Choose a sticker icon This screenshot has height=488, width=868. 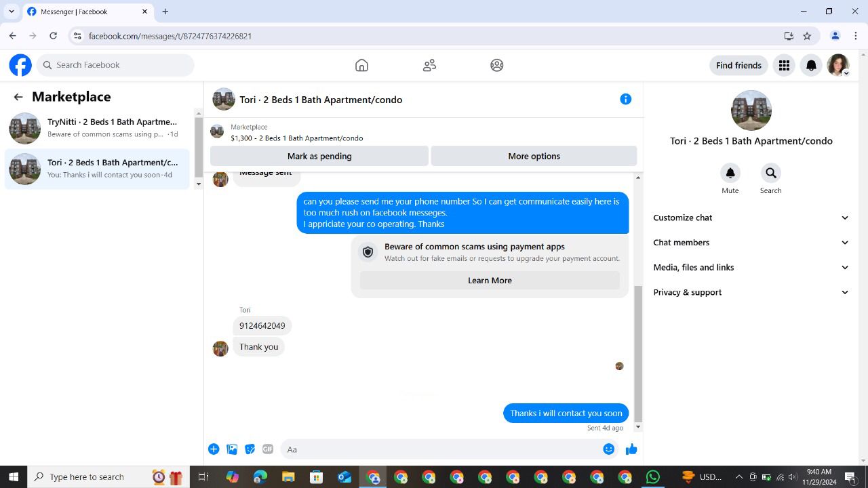(x=250, y=449)
